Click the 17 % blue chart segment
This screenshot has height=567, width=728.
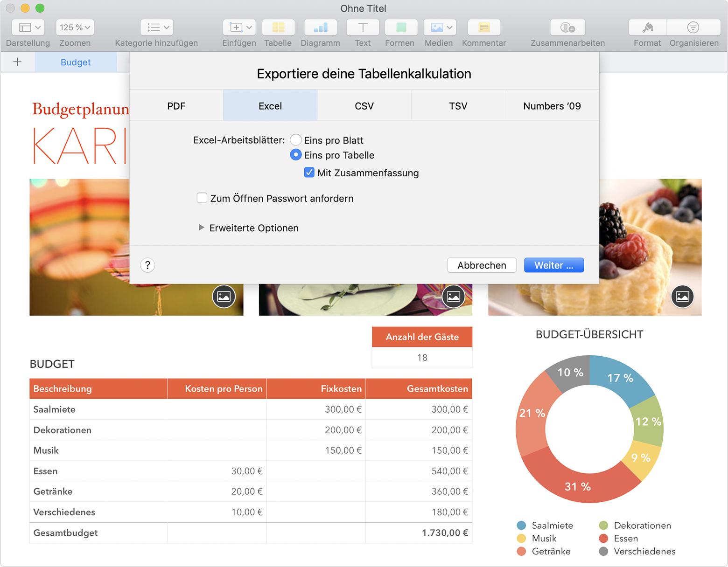point(620,378)
